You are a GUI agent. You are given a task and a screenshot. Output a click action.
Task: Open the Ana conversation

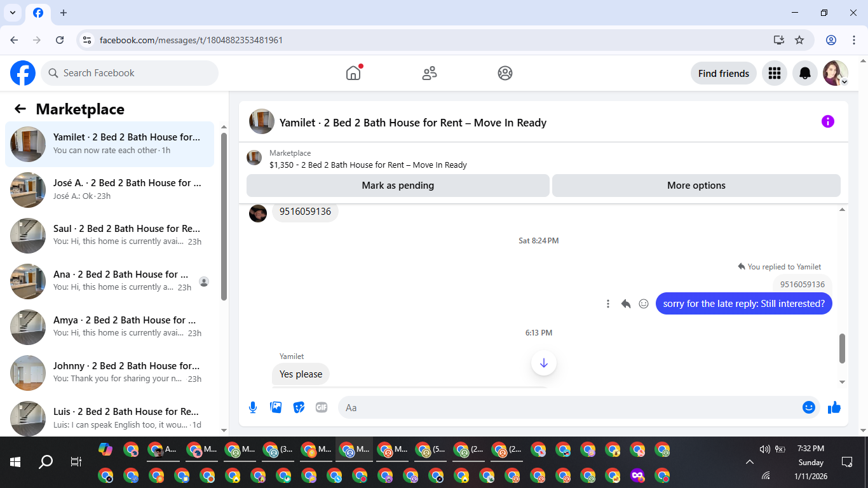110,281
